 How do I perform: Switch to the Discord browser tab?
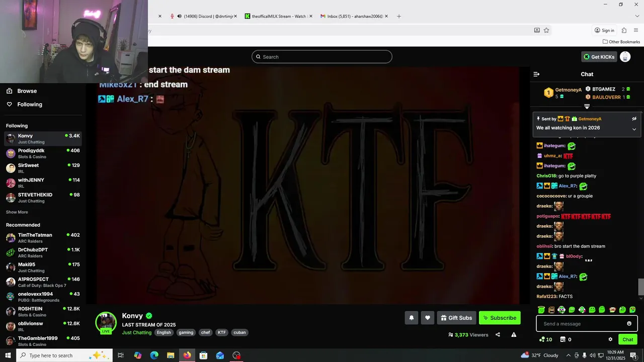[204, 16]
